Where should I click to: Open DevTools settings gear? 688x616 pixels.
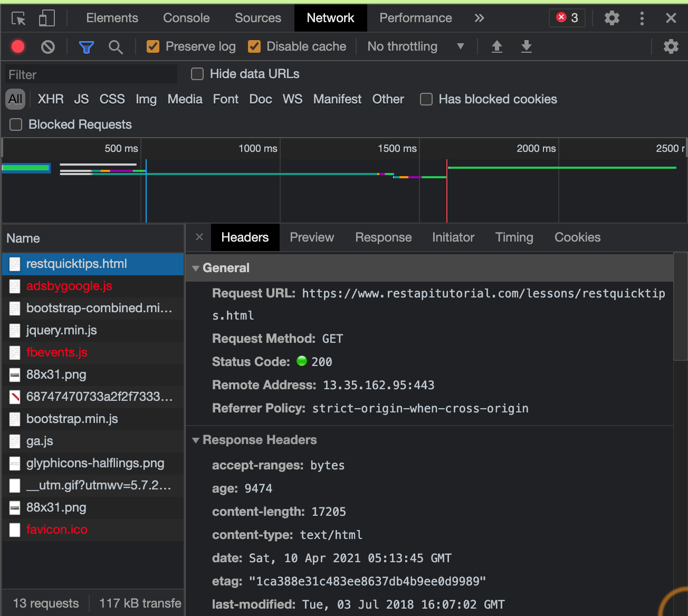tap(612, 18)
